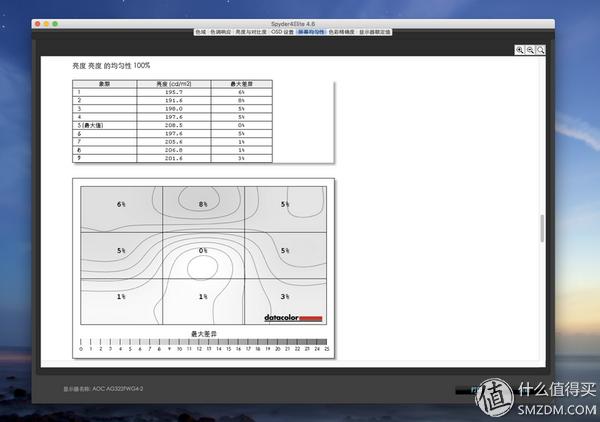This screenshot has height=422, width=600.
Task: Click the green maximize window button
Action: pyautogui.click(x=55, y=24)
